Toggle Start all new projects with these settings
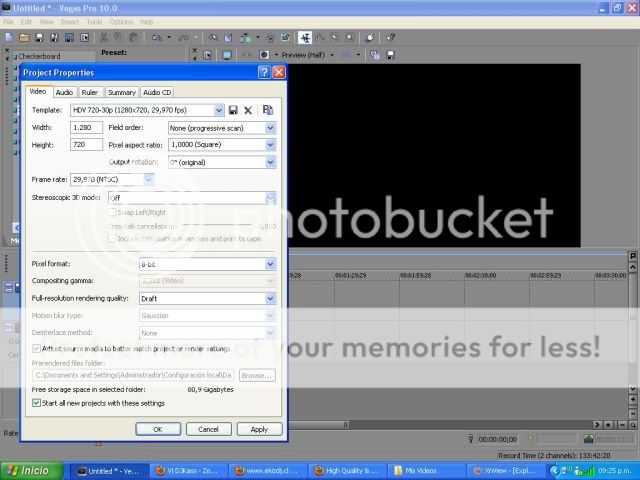This screenshot has width=640, height=480. (36, 403)
